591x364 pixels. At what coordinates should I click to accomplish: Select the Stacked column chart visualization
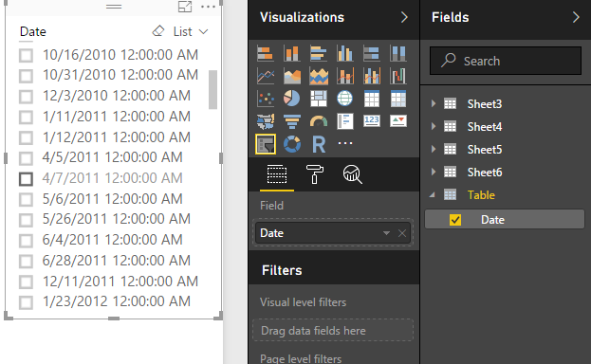click(292, 53)
